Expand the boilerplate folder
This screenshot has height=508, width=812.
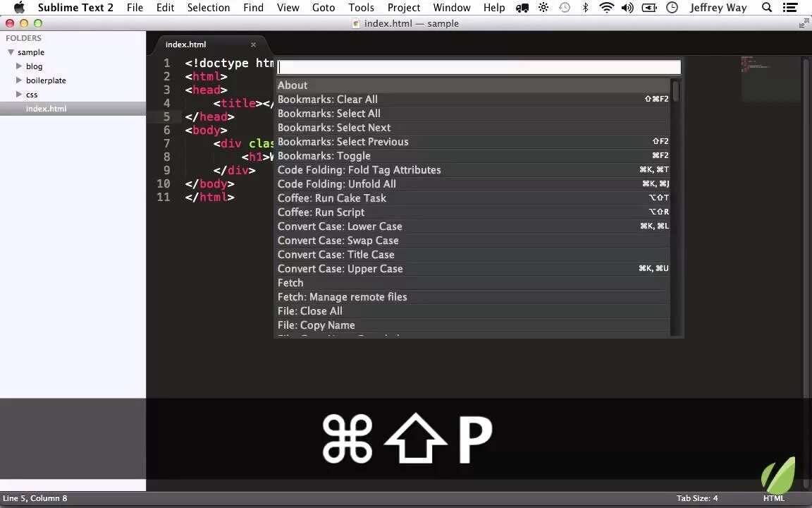pyautogui.click(x=19, y=80)
